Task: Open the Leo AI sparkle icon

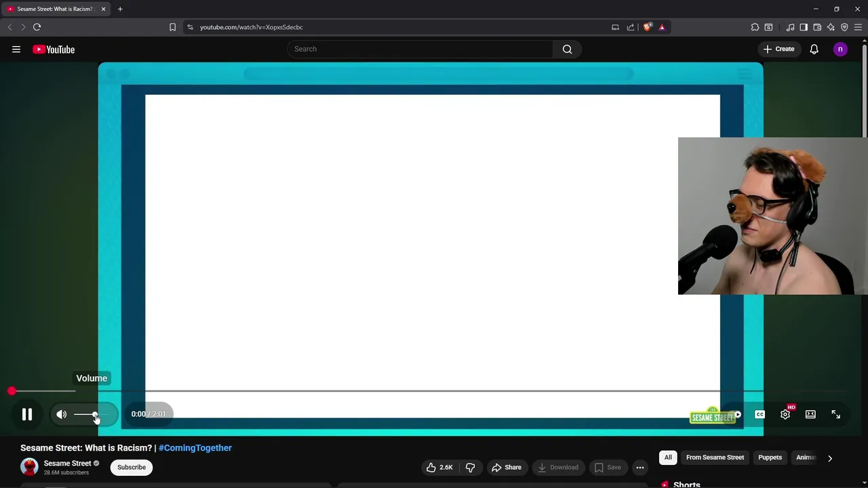Action: coord(831,27)
